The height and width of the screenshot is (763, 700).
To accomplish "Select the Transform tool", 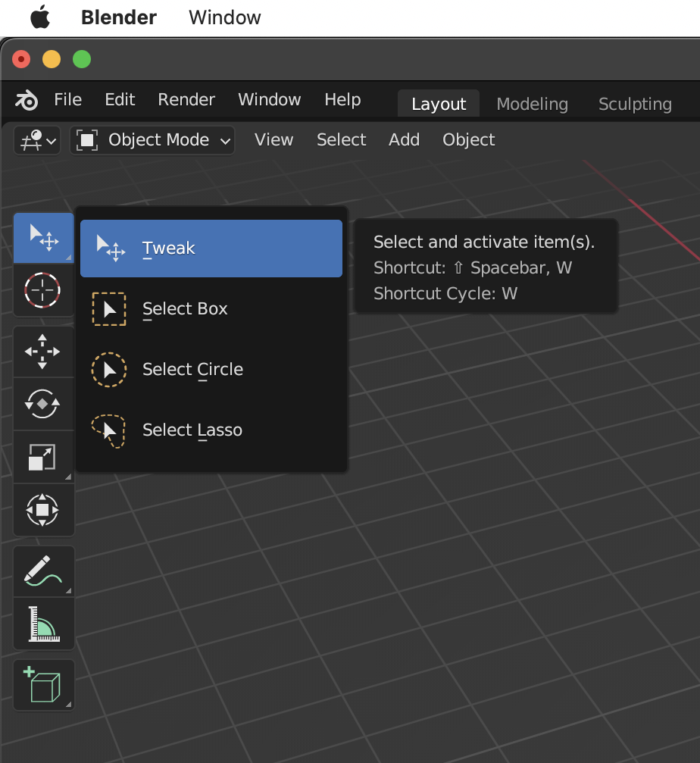I will 43,510.
